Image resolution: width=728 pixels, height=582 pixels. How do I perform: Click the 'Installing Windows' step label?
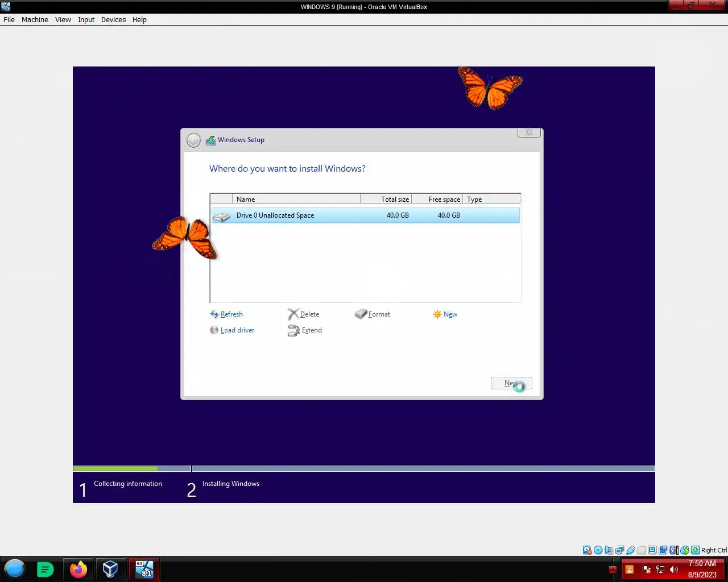[x=231, y=484]
